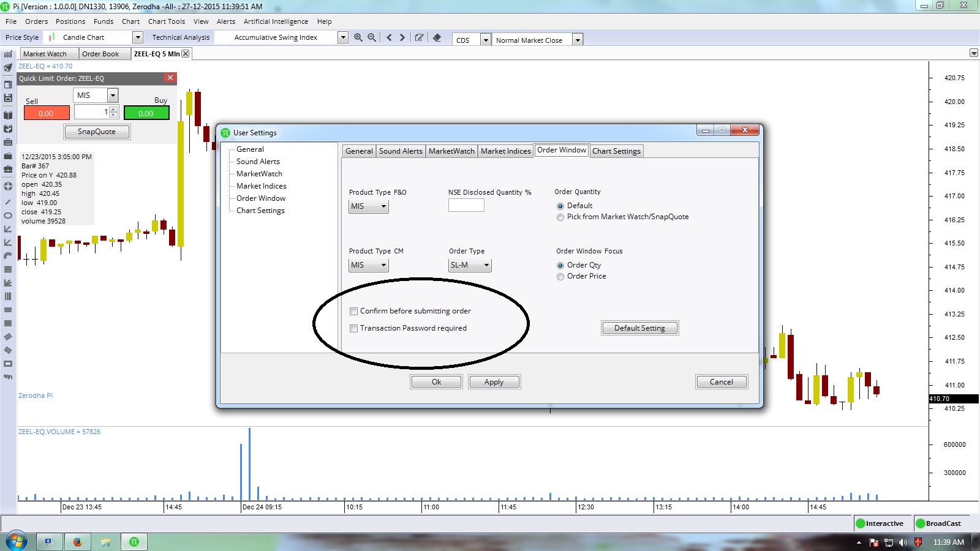Select the rectangle drawing tool
980x551 pixels.
[8, 364]
